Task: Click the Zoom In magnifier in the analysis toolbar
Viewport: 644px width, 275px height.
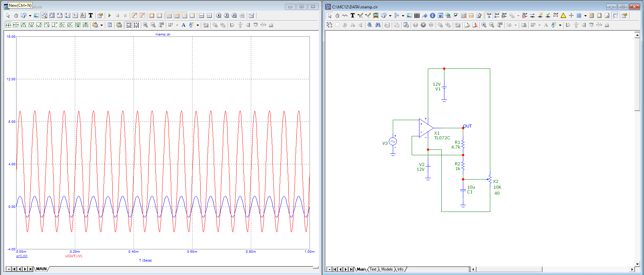Action: [x=145, y=25]
